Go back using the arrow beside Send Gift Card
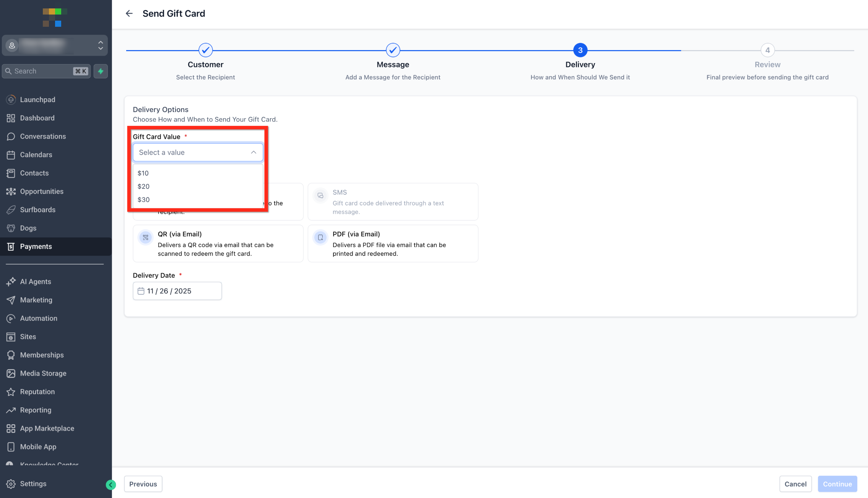 tap(129, 13)
